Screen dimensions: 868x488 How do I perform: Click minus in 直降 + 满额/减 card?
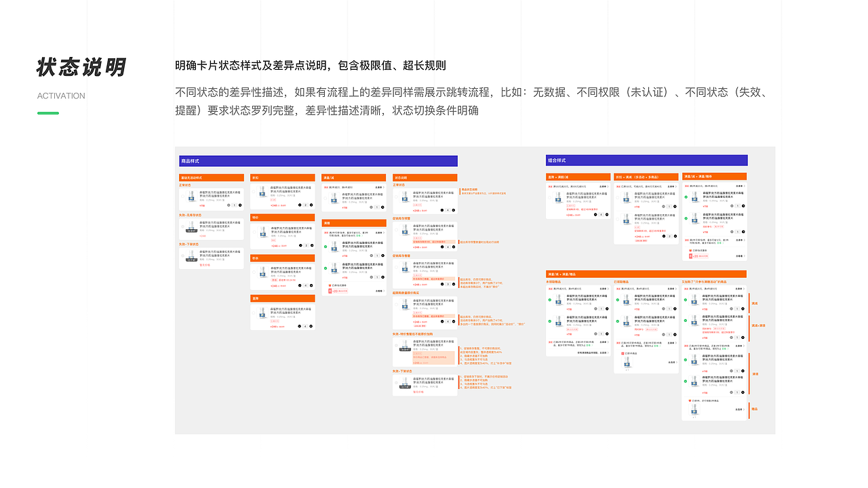595,214
